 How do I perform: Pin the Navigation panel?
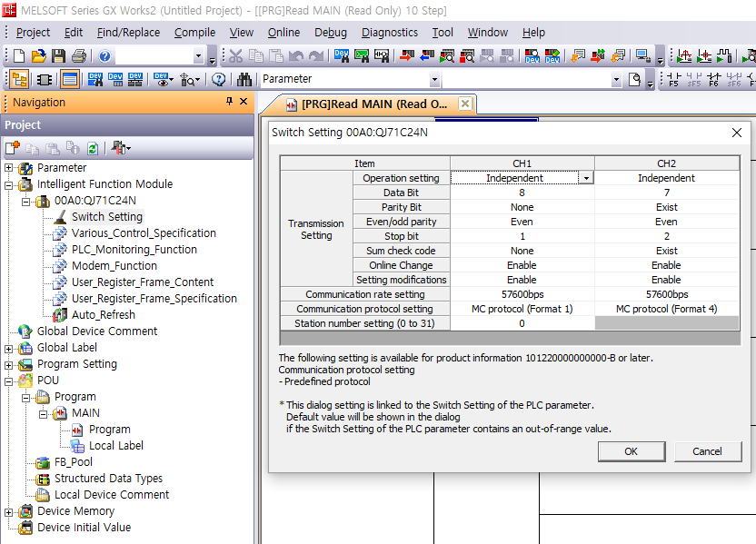click(x=229, y=101)
